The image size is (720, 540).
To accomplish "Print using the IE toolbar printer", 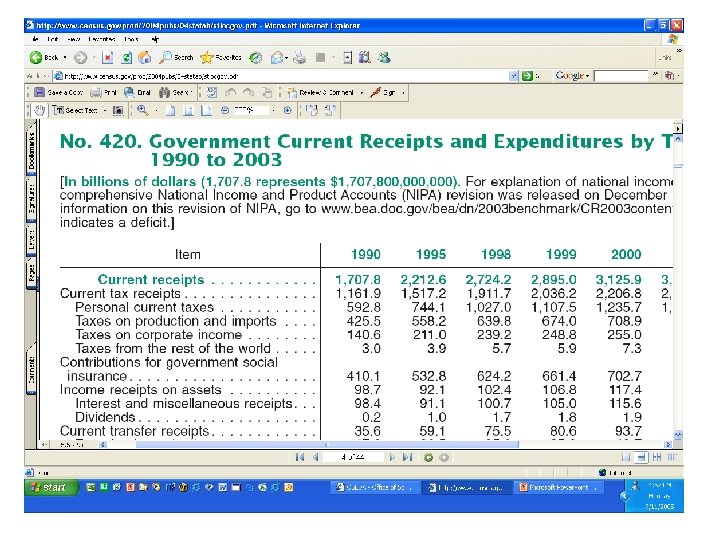I will tap(300, 57).
